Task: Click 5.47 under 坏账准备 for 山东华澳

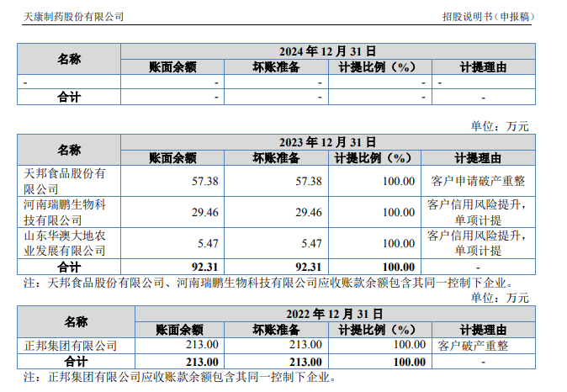Action: point(311,243)
